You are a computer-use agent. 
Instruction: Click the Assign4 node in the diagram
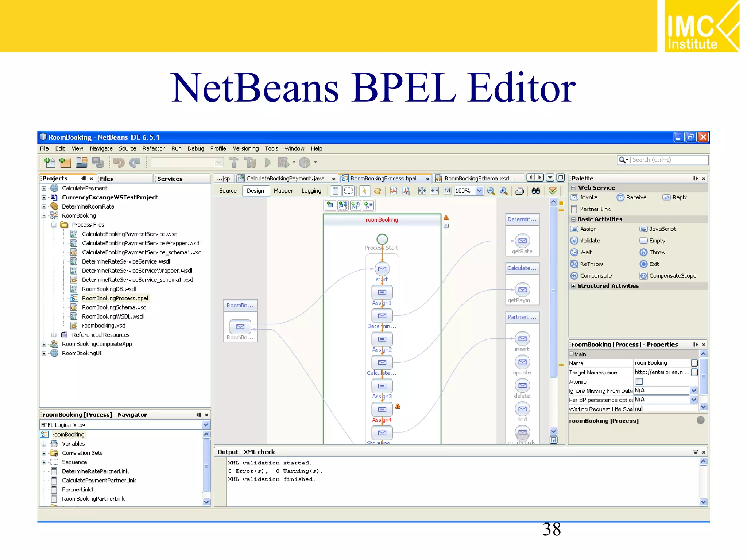382,409
